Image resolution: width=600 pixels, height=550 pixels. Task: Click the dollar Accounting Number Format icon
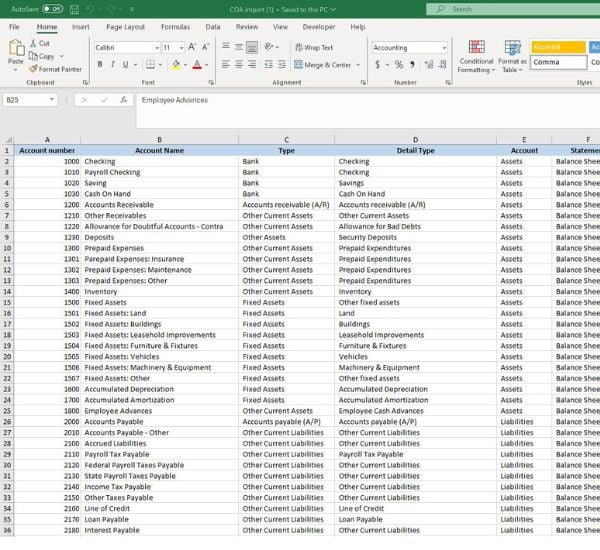pos(378,65)
